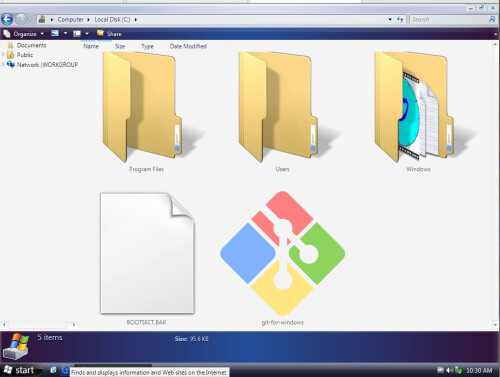
Task: Select the Users folder icon
Action: point(283,107)
